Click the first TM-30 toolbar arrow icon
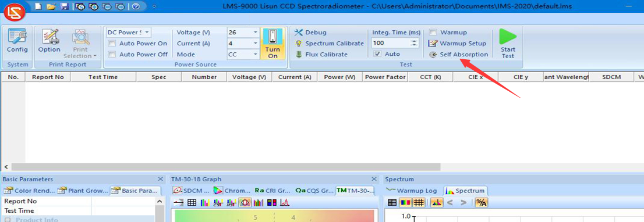This screenshot has width=644, height=222. 178,202
